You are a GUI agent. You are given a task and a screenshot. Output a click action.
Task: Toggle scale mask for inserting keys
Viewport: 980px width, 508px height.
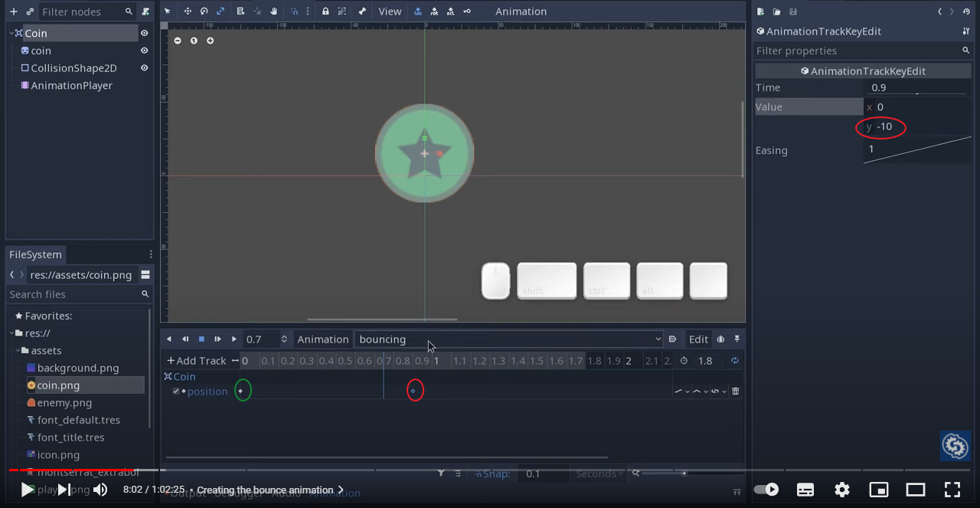tap(451, 11)
